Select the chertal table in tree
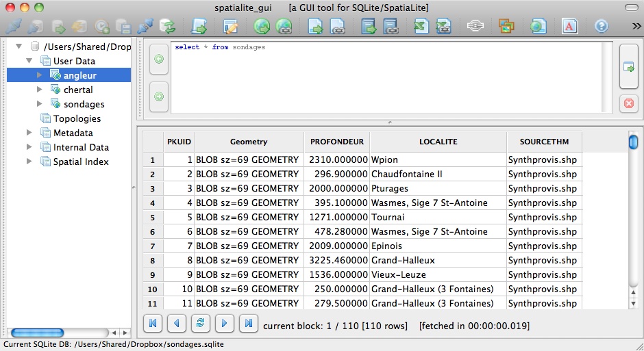The image size is (644, 351). tap(78, 90)
